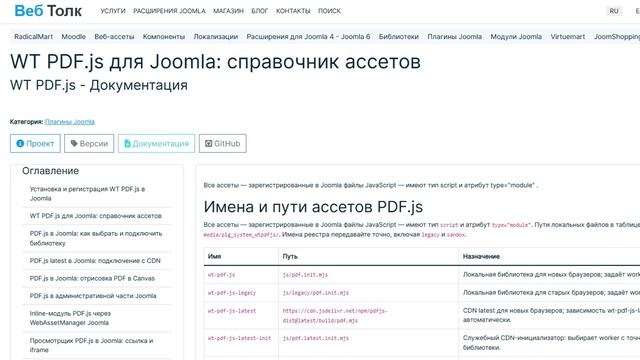The height and width of the screenshot is (360, 640).
Task: Click the Путь column header
Action: [x=290, y=256]
